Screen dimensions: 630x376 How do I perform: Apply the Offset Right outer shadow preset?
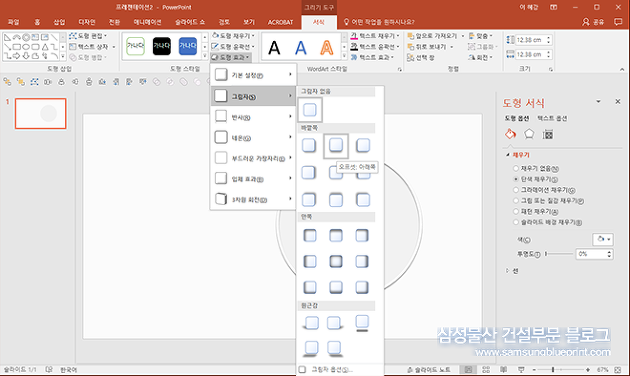point(309,173)
